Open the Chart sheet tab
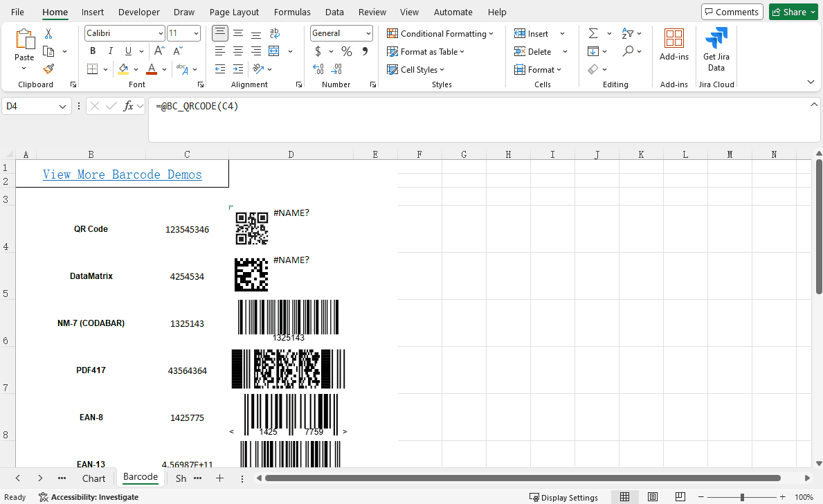This screenshot has height=504, width=823. point(94,478)
